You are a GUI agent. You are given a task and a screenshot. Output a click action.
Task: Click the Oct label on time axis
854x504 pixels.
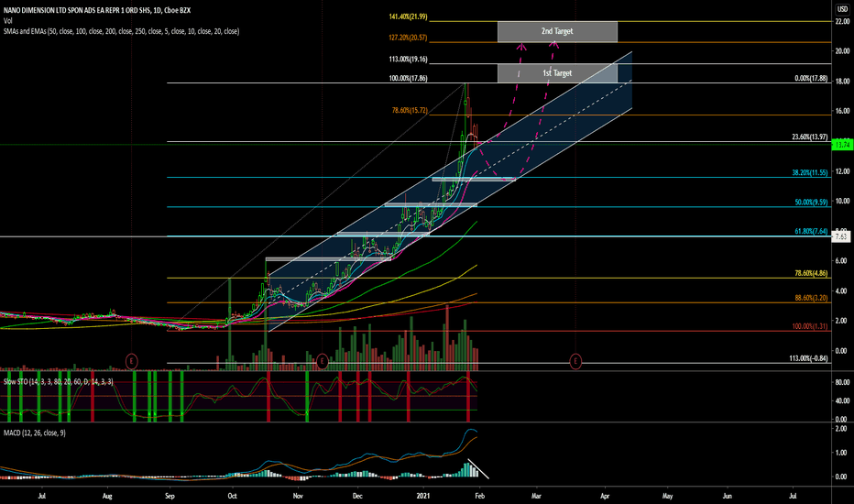pyautogui.click(x=233, y=497)
